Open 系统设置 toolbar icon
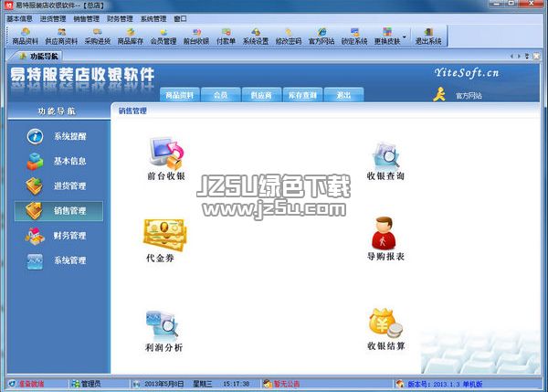The width and height of the screenshot is (548, 392). pyautogui.click(x=256, y=37)
